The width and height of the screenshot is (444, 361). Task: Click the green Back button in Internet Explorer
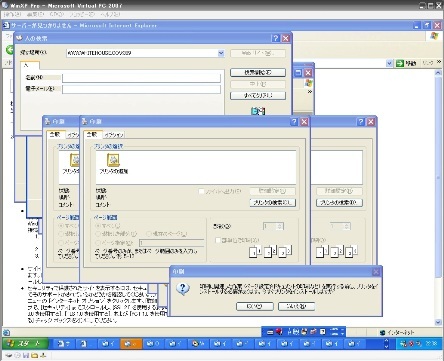[10, 50]
